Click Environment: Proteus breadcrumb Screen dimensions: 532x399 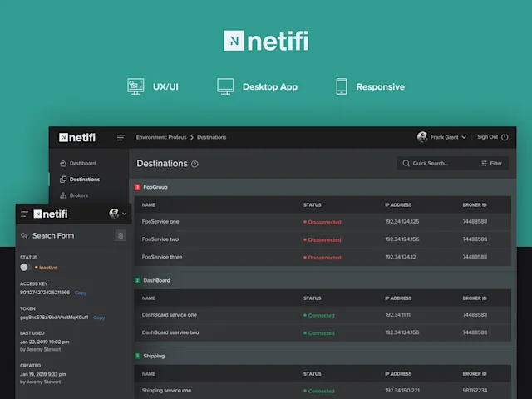[x=161, y=137]
